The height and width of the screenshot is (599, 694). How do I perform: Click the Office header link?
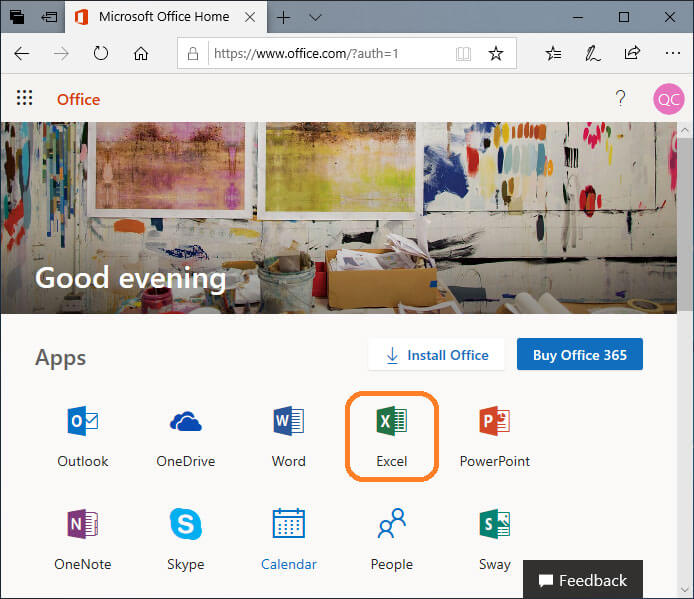pos(78,99)
